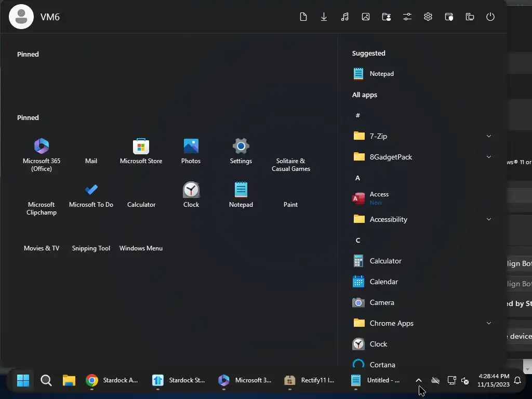Open the control panel sliders icon in header

pos(407,17)
